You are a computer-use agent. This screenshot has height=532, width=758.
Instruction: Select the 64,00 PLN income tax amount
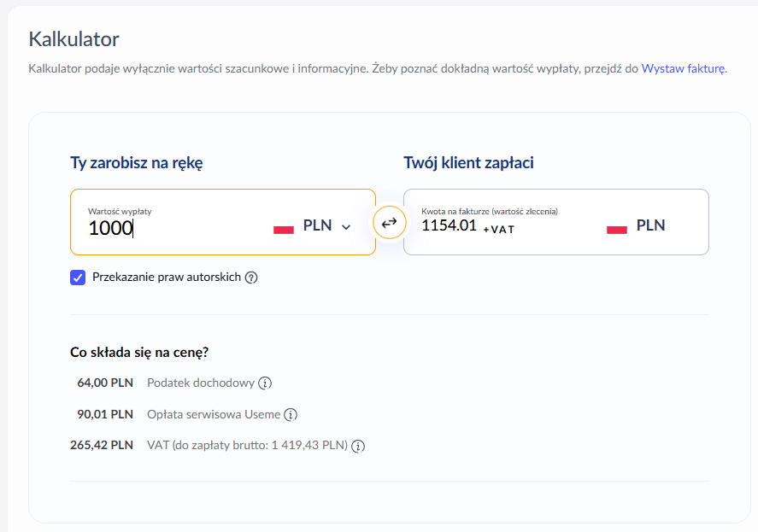(105, 383)
